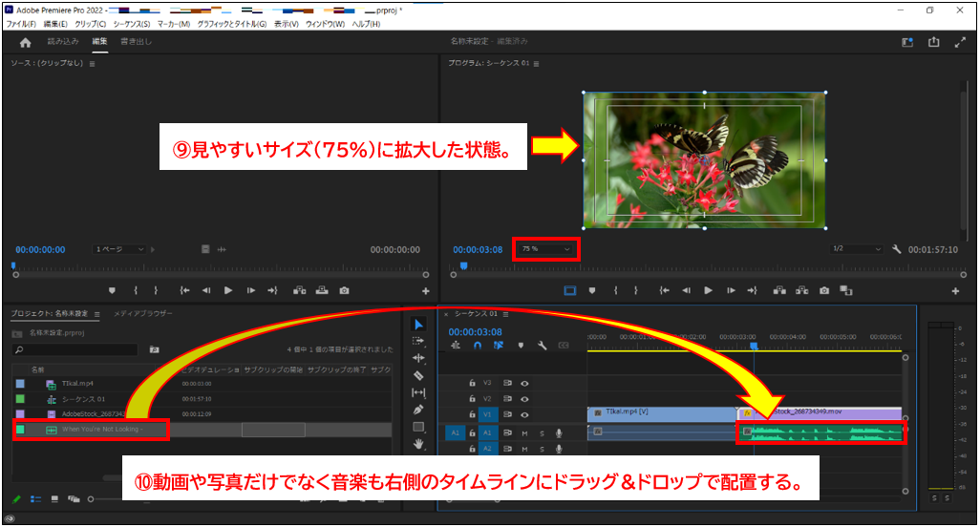Viewport: 980px width, 527px height.
Task: Toggle V2 track output eye
Action: [x=524, y=399]
